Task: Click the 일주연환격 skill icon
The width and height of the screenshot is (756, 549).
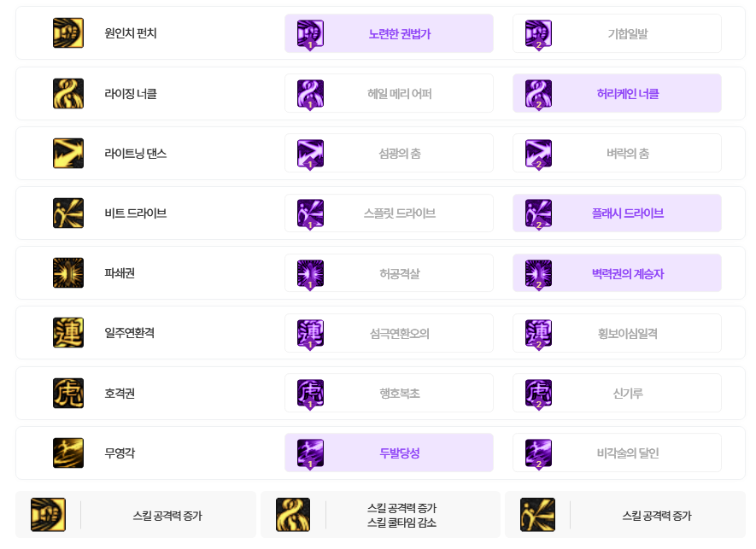Action: click(68, 333)
